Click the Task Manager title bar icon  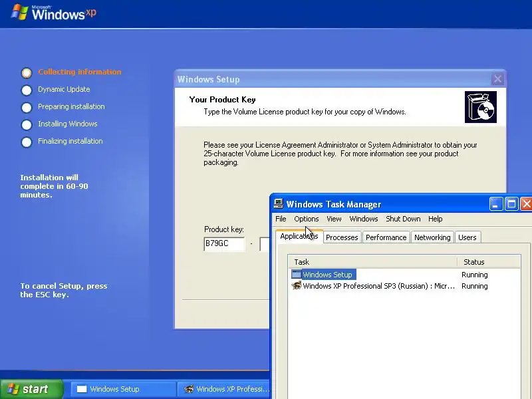coord(279,203)
